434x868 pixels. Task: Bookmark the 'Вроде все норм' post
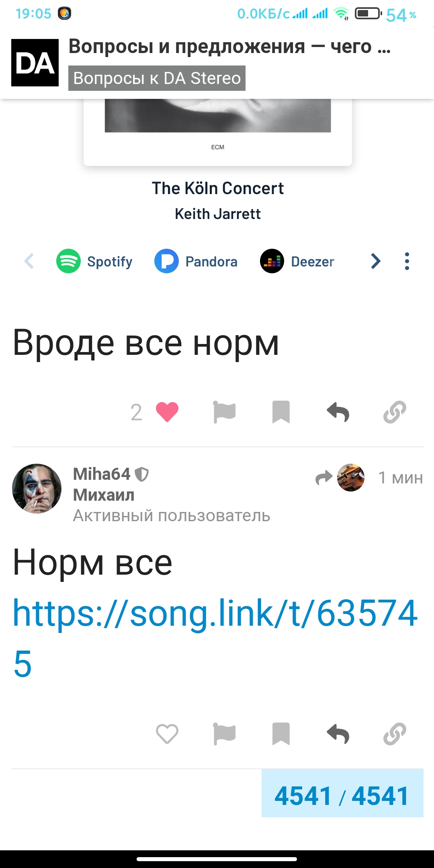281,412
